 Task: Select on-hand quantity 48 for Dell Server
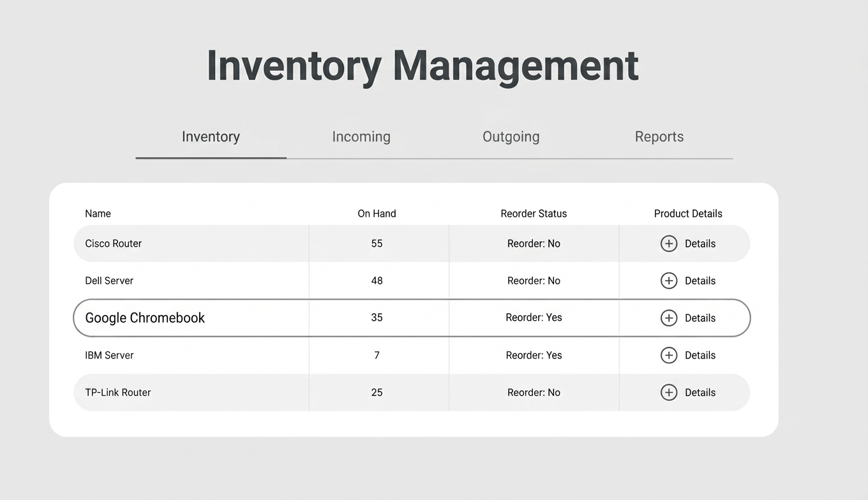pyautogui.click(x=377, y=281)
